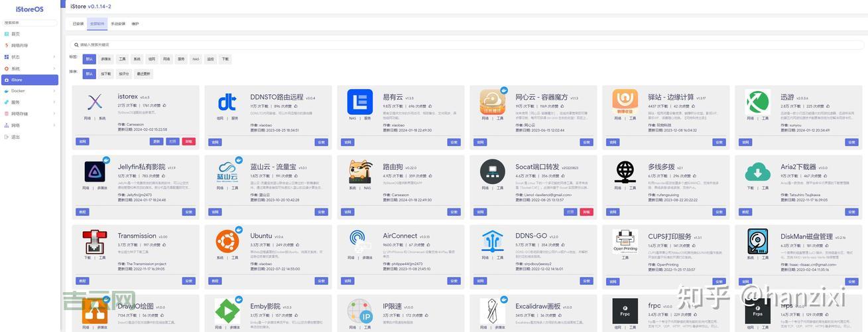
Task: Click the Jellyfin私有影院 app icon
Action: click(x=95, y=171)
